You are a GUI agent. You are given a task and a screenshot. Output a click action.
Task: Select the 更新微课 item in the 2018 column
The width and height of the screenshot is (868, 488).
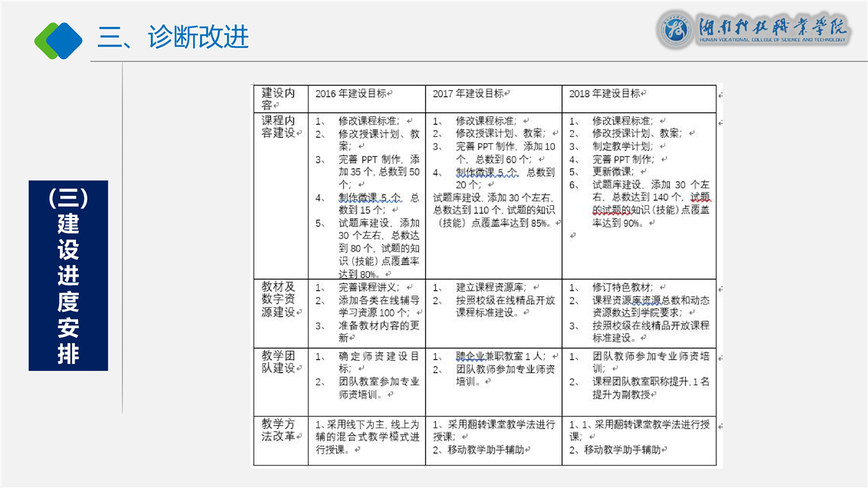pos(612,171)
